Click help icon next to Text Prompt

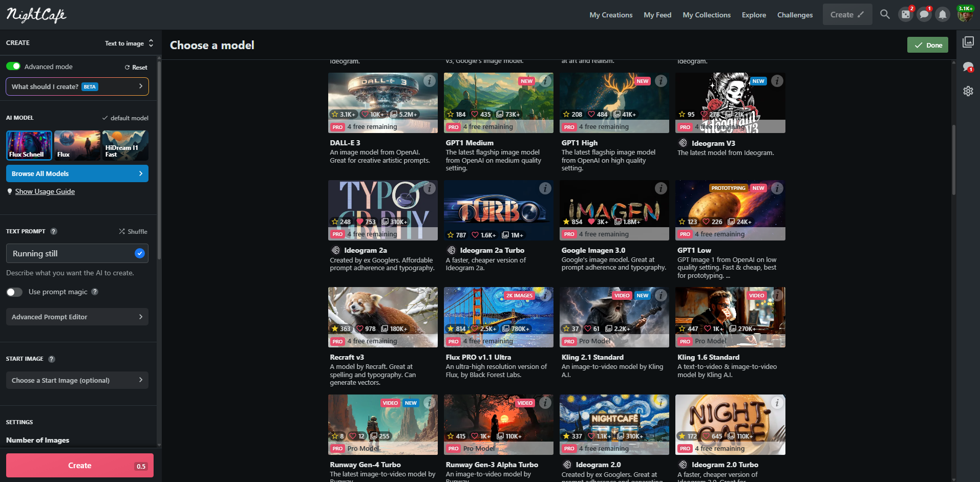(x=54, y=231)
